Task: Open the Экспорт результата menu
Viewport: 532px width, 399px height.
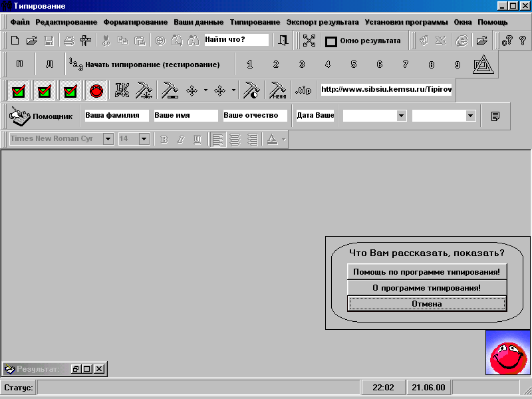Action: pyautogui.click(x=323, y=23)
